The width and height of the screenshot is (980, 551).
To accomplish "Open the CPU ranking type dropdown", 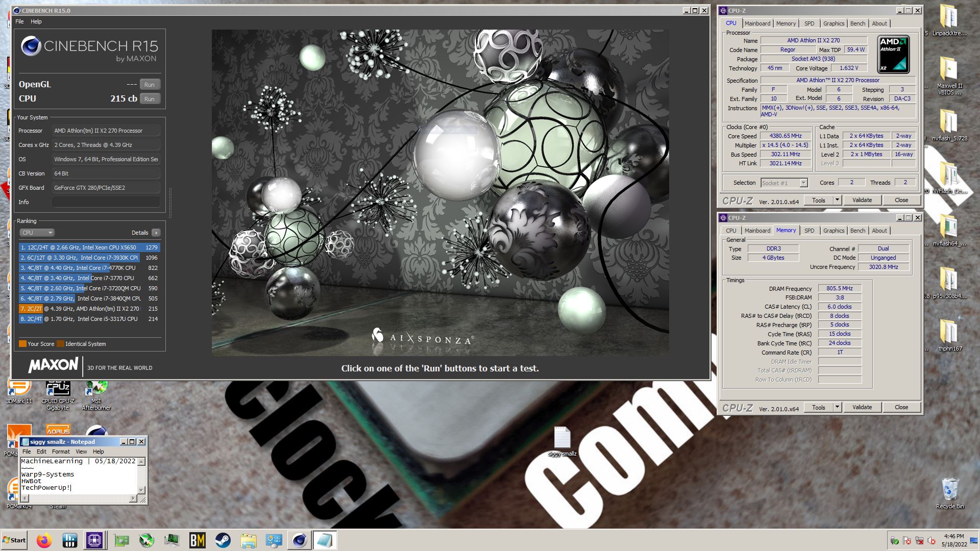I will click(x=37, y=233).
